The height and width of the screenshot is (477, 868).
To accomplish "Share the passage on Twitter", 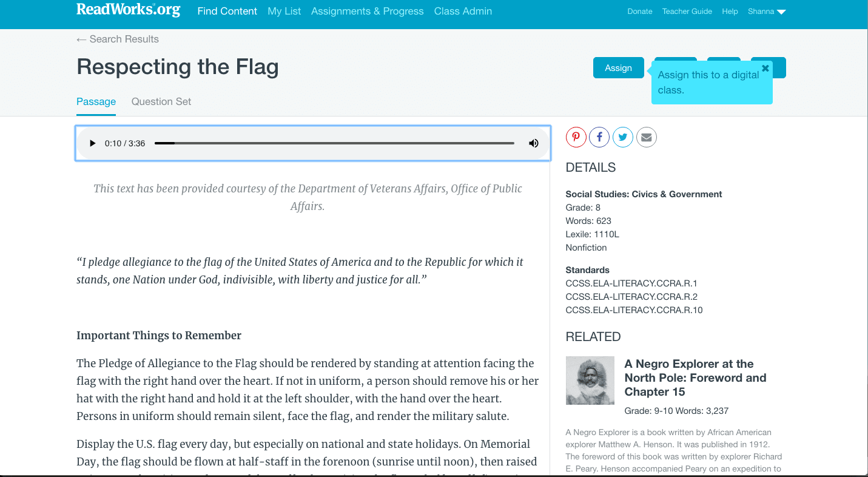I will tap(623, 137).
